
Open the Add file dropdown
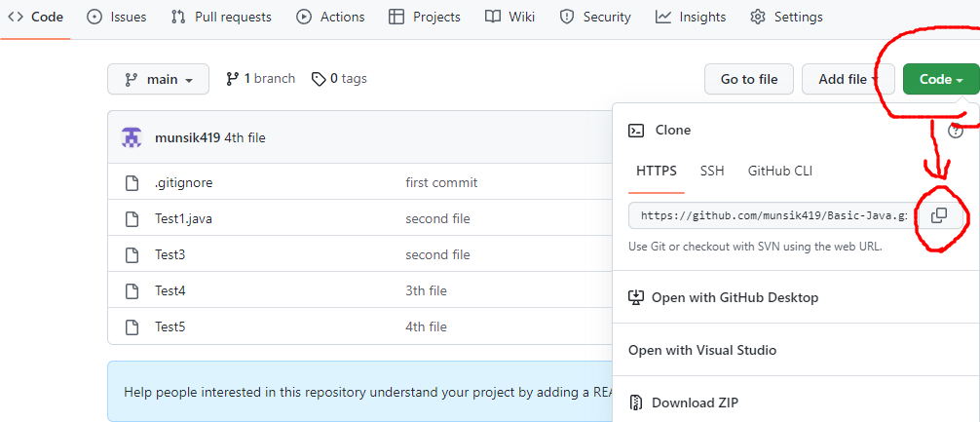[x=848, y=79]
